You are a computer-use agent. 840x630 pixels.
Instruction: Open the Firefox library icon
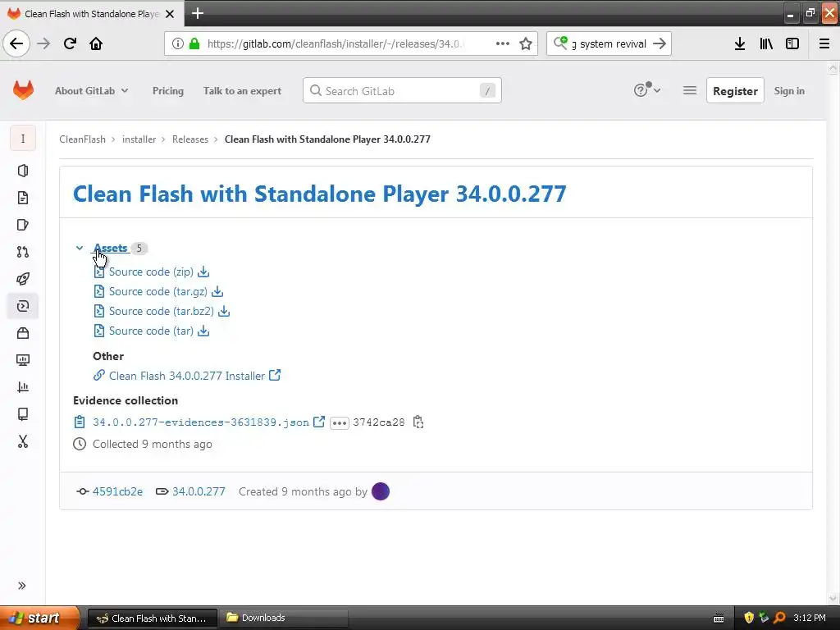click(x=766, y=43)
